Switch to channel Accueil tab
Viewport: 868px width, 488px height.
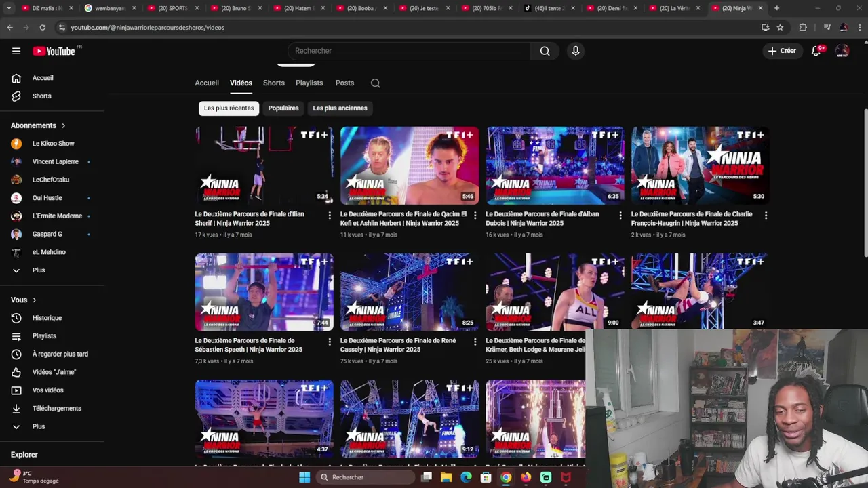(207, 83)
